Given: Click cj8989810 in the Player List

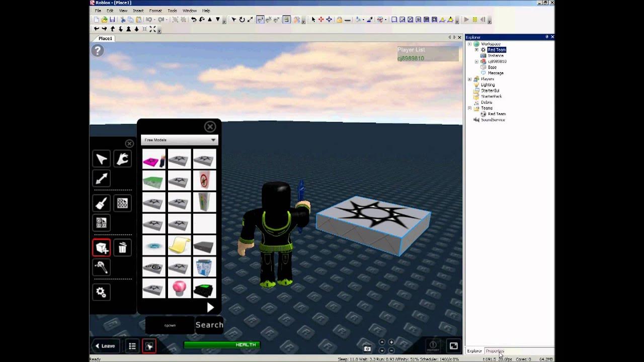Looking at the screenshot, I should point(411,58).
